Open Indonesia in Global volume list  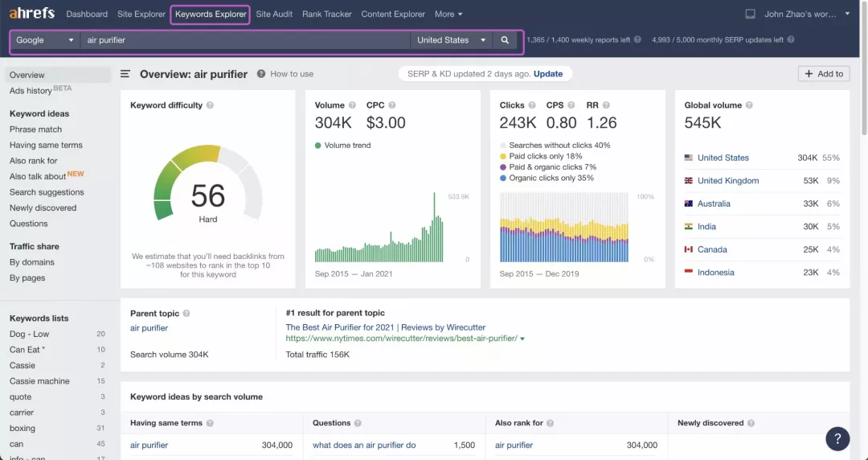716,272
